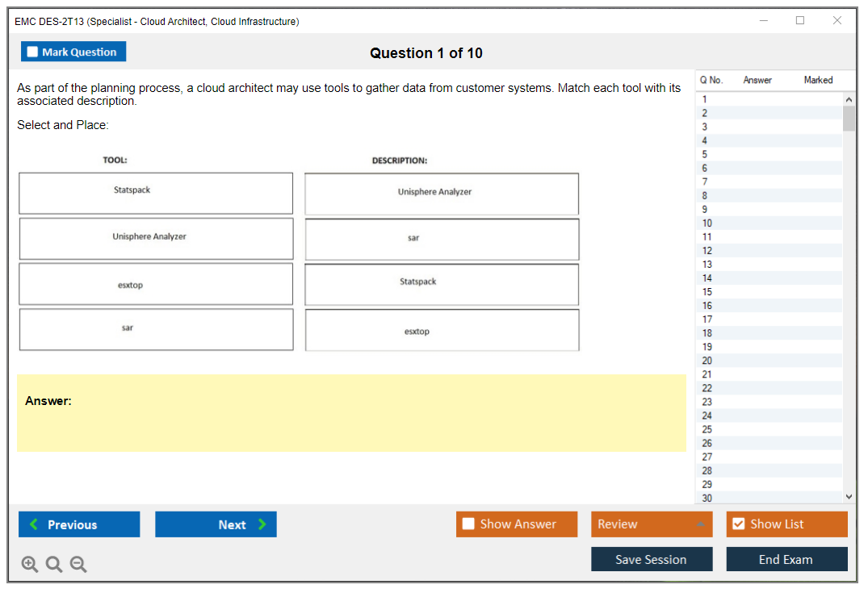
Task: Click the reset zoom magnifier icon
Action: click(x=54, y=565)
